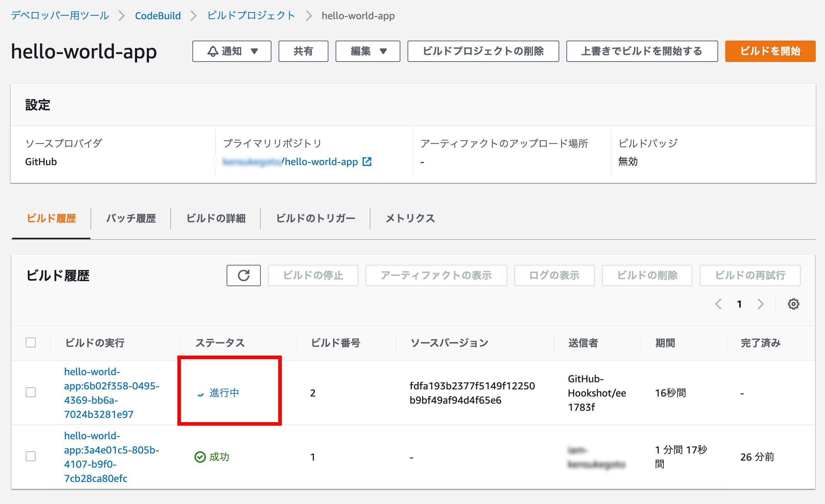Open build hello-world-app:6b02f358 details
825x504 pixels.
[x=111, y=393]
